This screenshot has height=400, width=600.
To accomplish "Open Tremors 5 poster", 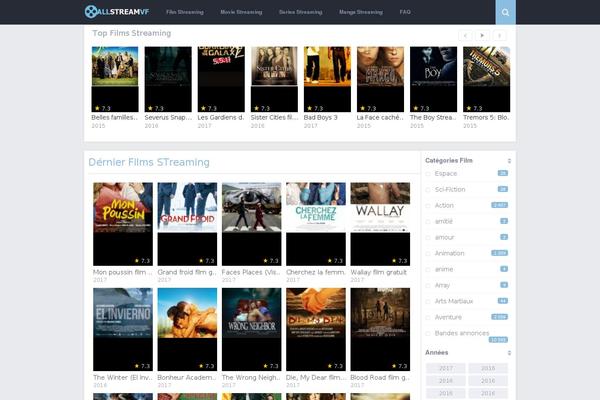I will tap(486, 79).
